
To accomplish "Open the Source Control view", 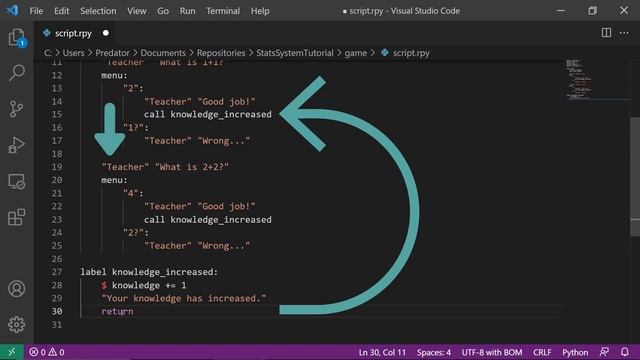I will (16, 109).
